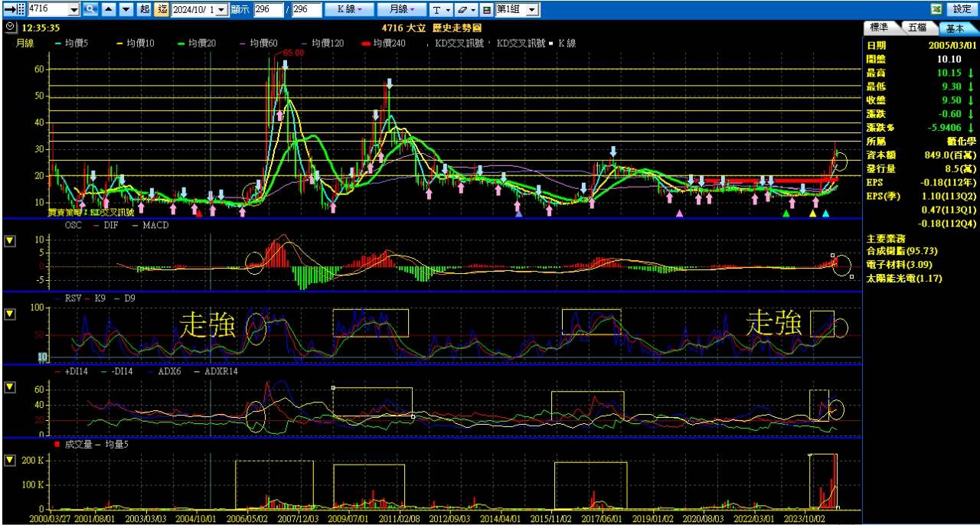Click the stock search magnifier icon
Image resolution: width=980 pixels, height=525 pixels.
[x=90, y=9]
